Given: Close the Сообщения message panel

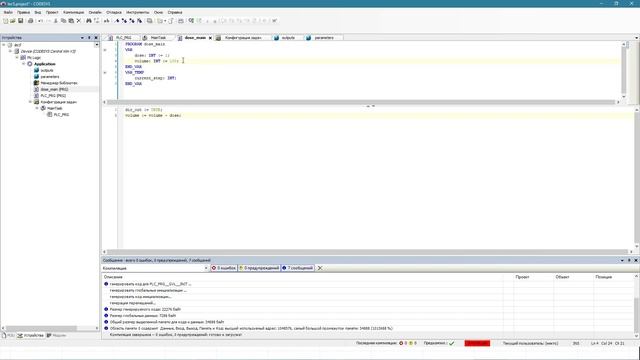Looking at the screenshot, I should (x=636, y=260).
